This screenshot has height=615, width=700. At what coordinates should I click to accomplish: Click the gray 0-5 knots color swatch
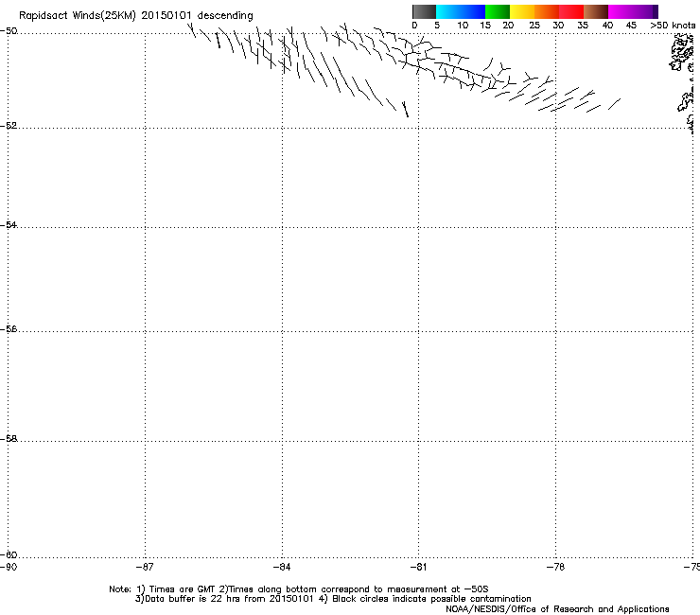[x=424, y=11]
